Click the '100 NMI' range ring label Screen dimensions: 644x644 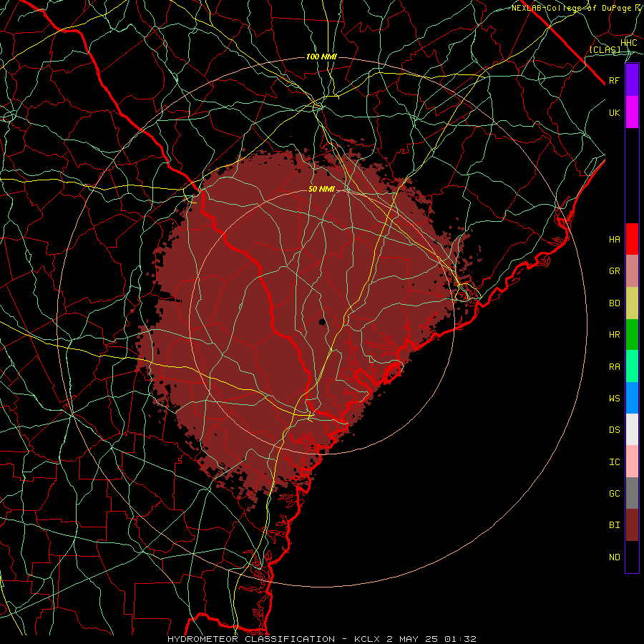321,57
